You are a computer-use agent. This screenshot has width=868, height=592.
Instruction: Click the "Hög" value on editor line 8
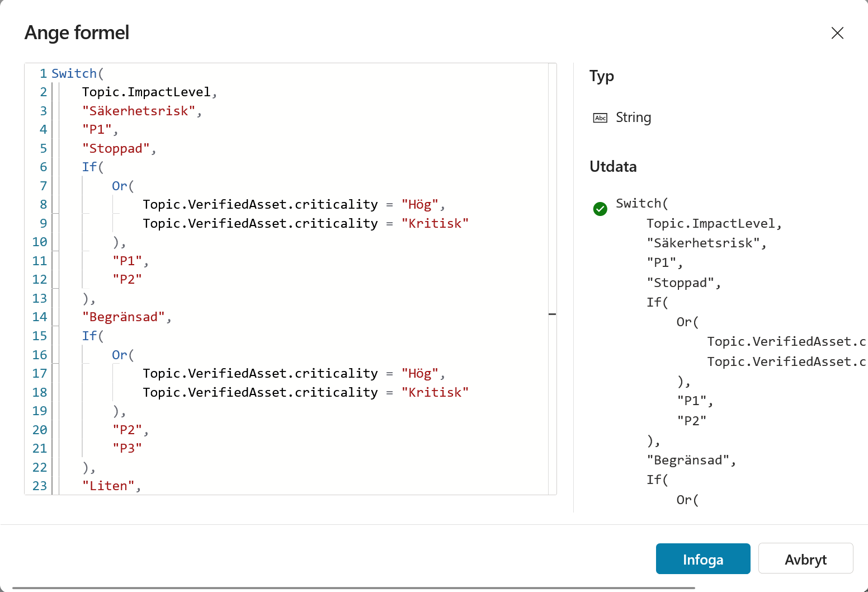pyautogui.click(x=420, y=205)
